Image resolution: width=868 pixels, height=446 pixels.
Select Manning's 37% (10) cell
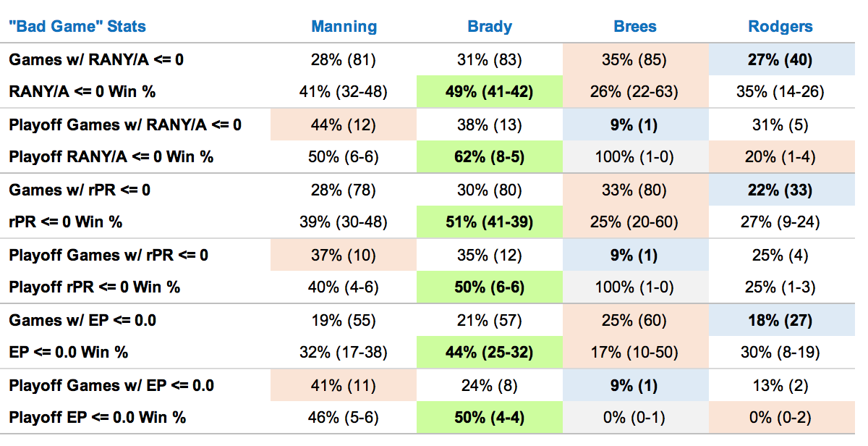coord(344,255)
